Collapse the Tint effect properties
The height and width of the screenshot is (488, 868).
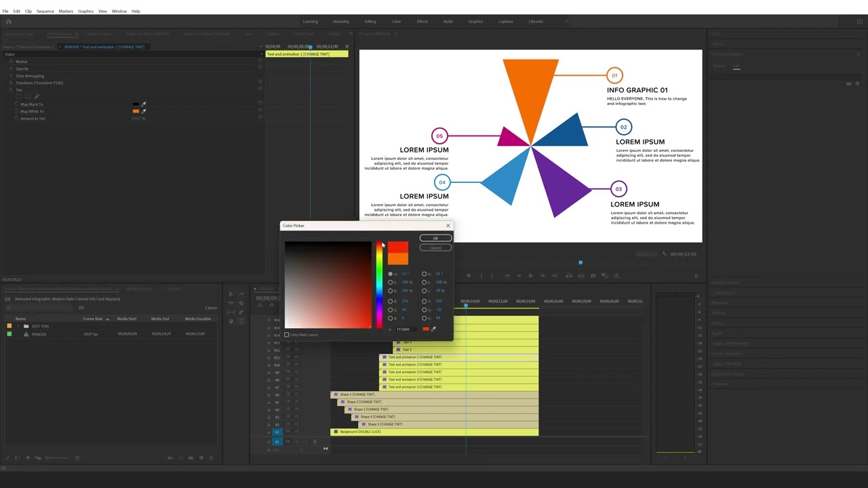click(x=7, y=89)
